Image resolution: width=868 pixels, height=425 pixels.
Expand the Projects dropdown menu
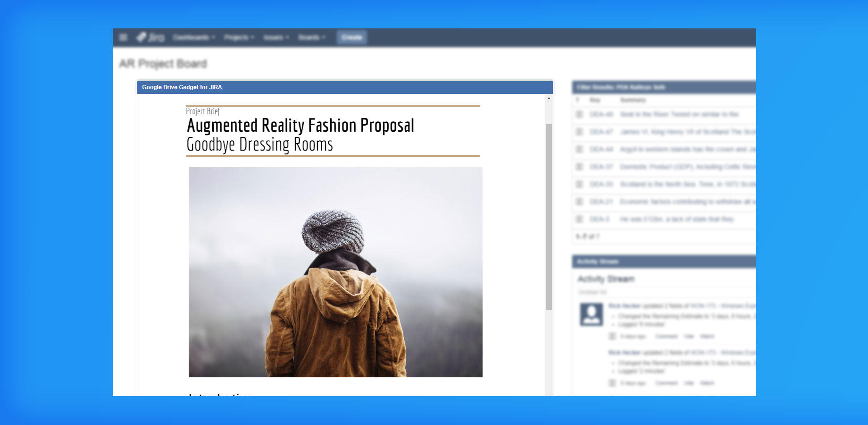click(239, 37)
